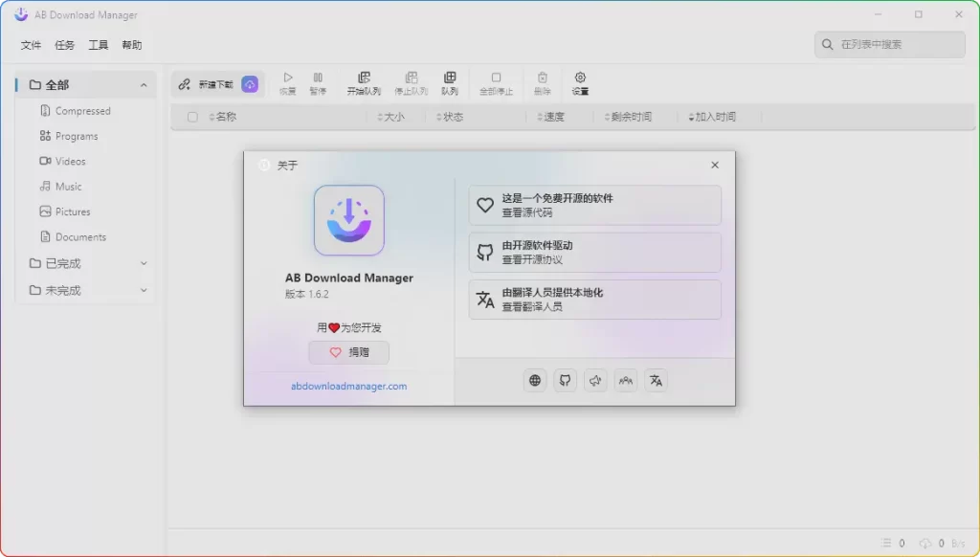
Task: Open the 文件 menu
Action: [31, 45]
